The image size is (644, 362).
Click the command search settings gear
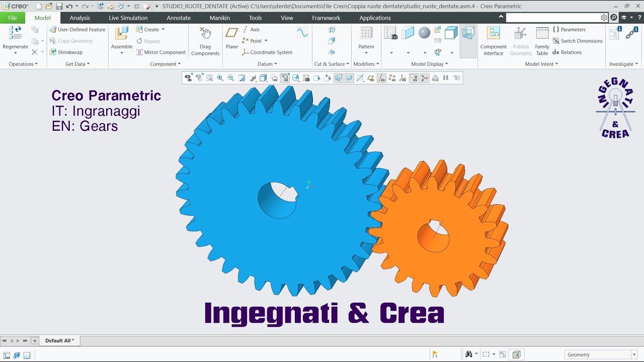coord(604,18)
